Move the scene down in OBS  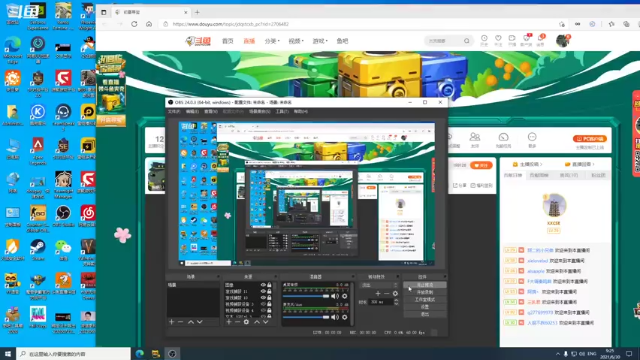(200, 322)
